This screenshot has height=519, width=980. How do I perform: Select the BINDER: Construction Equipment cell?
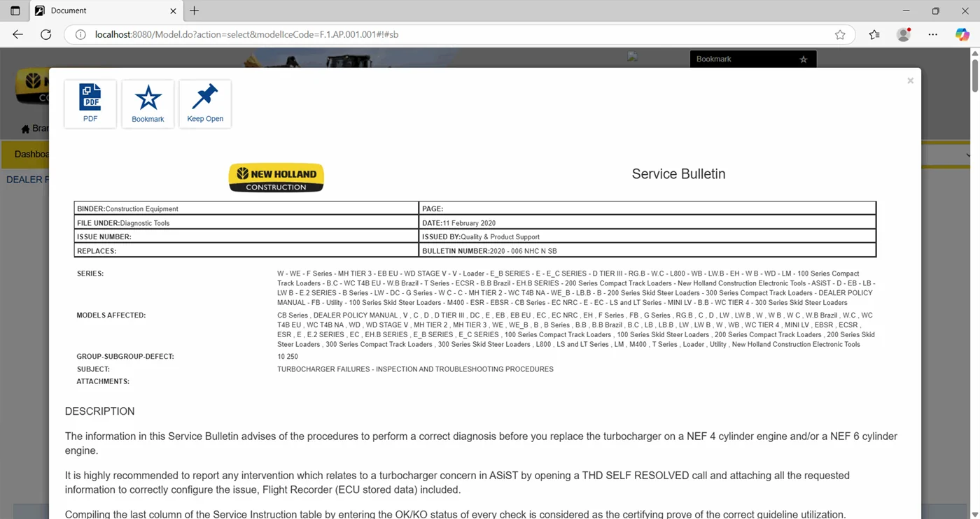(x=246, y=208)
